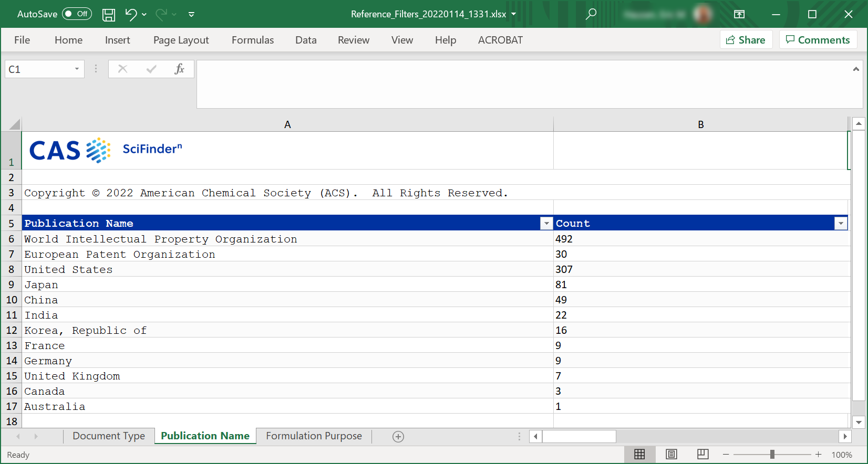This screenshot has height=464, width=868.
Task: Select the 'Australia' cell
Action: click(x=287, y=406)
